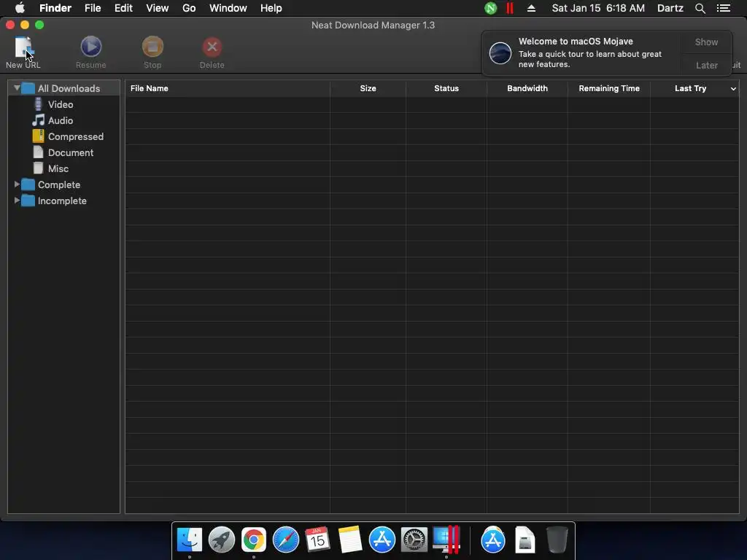
Task: Open the File menu
Action: point(93,8)
